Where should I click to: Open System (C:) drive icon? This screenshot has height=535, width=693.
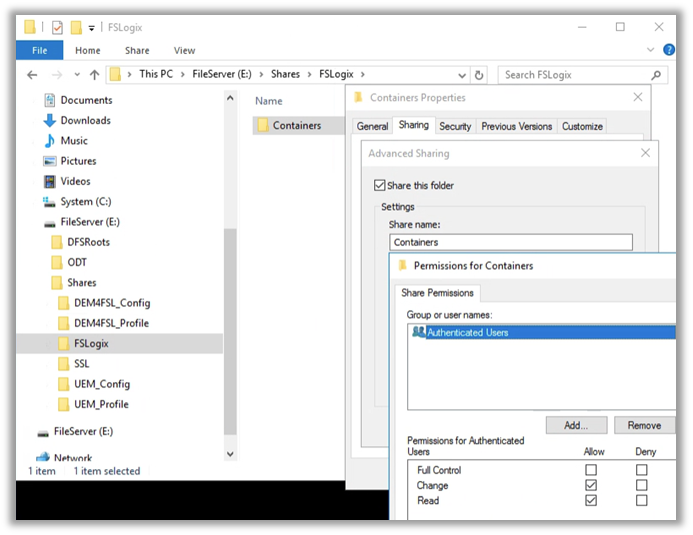coord(50,202)
